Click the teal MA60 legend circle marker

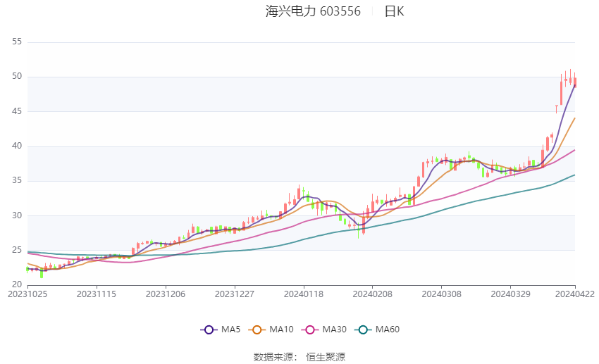click(362, 330)
